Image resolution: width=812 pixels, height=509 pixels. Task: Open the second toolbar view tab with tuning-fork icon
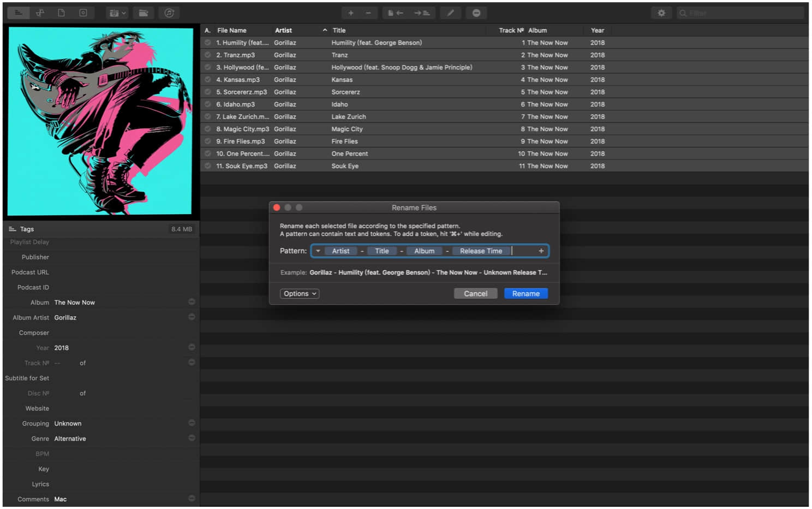click(x=40, y=13)
